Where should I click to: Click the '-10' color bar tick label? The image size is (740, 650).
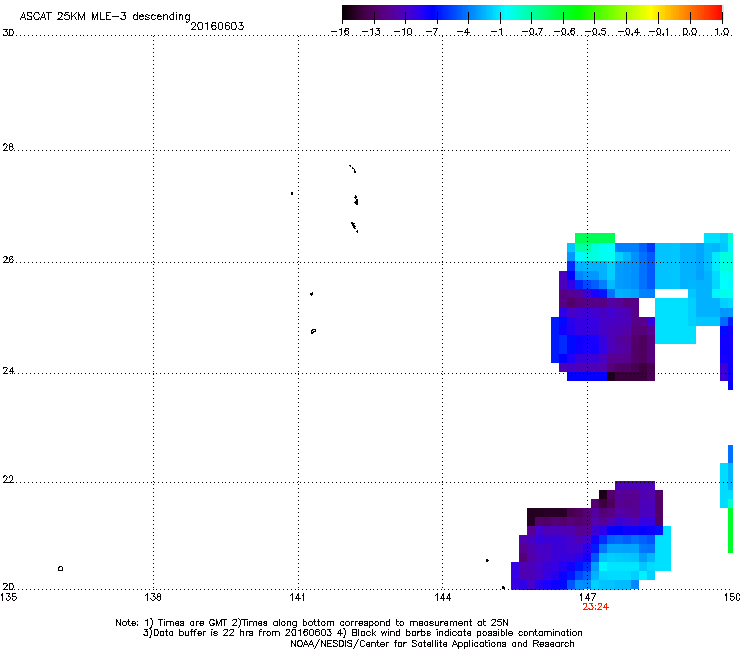click(403, 32)
